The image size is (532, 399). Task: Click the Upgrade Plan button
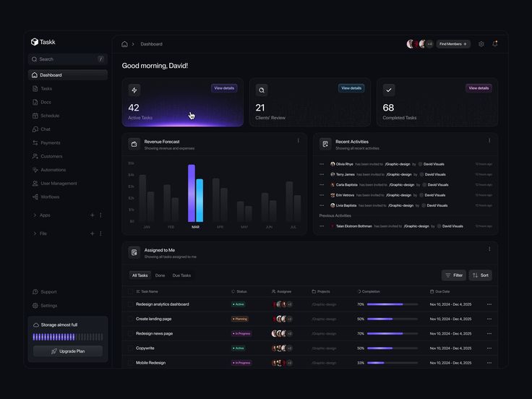tap(68, 351)
